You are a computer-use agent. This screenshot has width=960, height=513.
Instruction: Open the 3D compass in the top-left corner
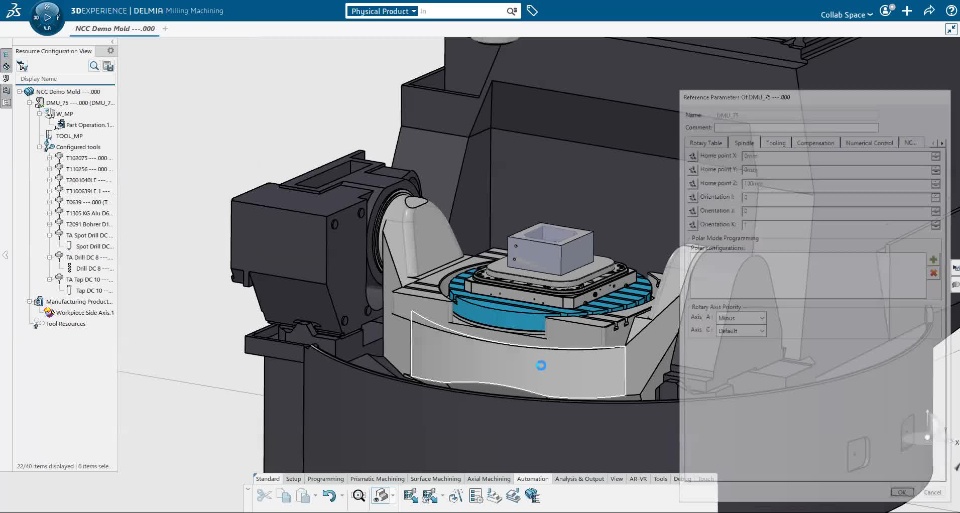pyautogui.click(x=47, y=18)
